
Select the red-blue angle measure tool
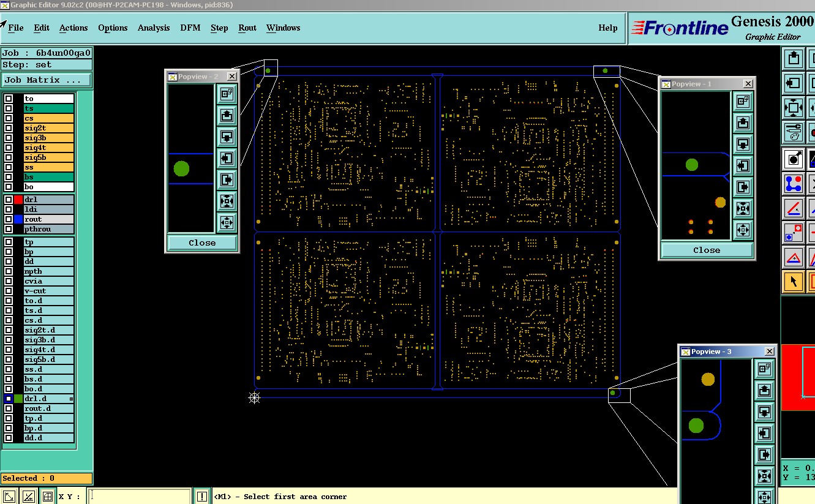click(794, 208)
